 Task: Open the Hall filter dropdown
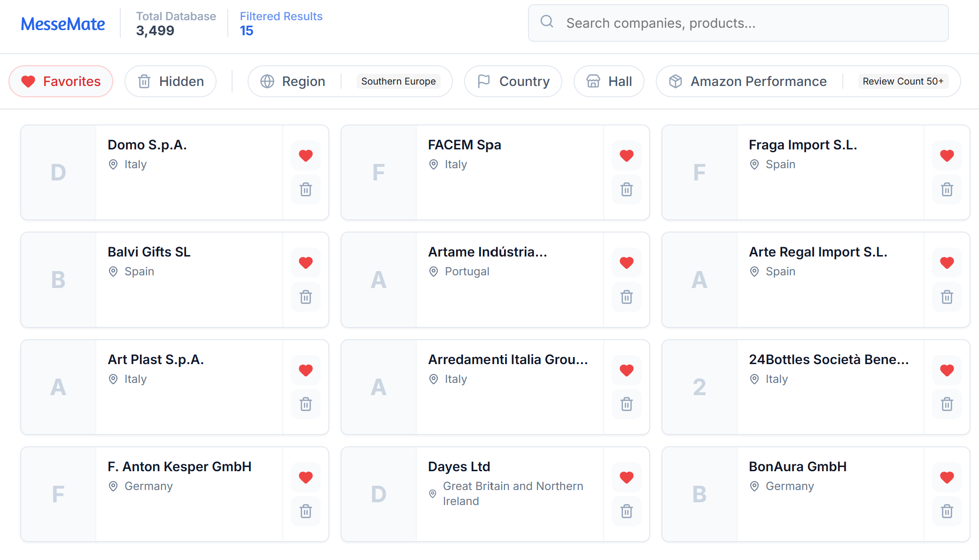[x=608, y=81]
